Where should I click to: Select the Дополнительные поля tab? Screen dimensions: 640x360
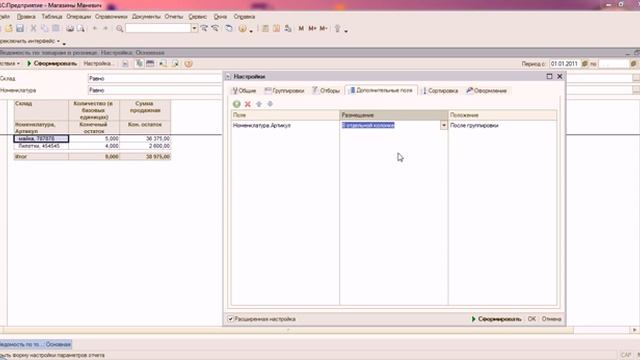[381, 90]
